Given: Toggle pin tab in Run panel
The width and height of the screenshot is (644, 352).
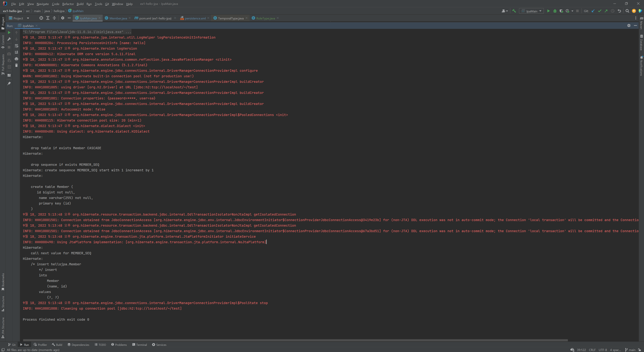Looking at the screenshot, I should 9,83.
